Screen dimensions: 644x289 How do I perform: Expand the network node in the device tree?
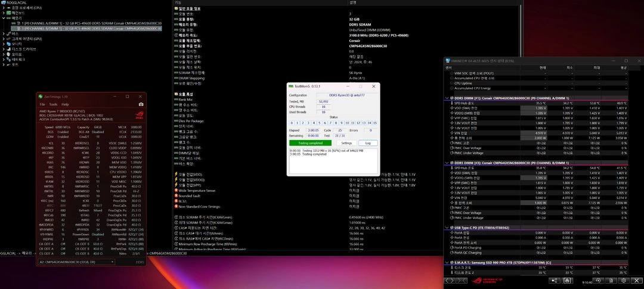(x=4, y=59)
